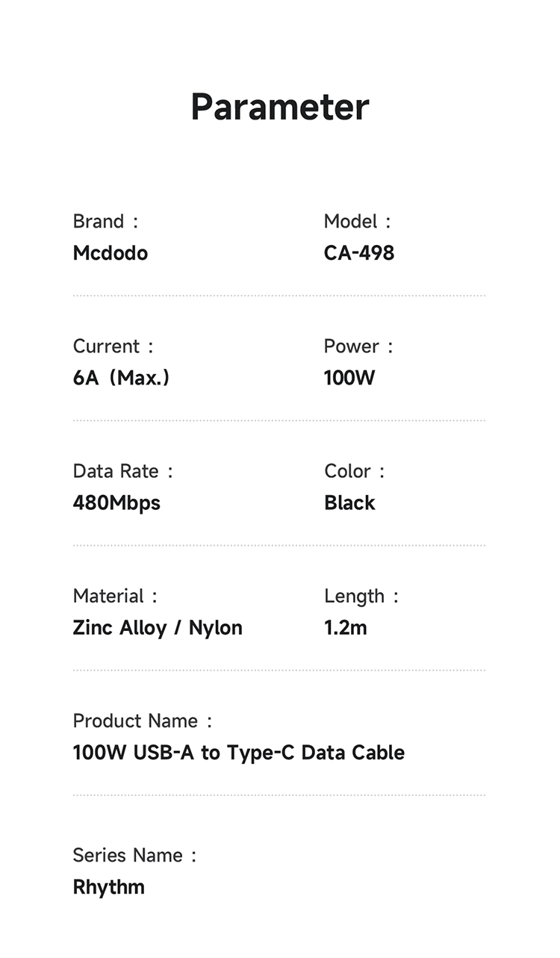Select the Length label
The height and width of the screenshot is (958, 560).
point(354,596)
